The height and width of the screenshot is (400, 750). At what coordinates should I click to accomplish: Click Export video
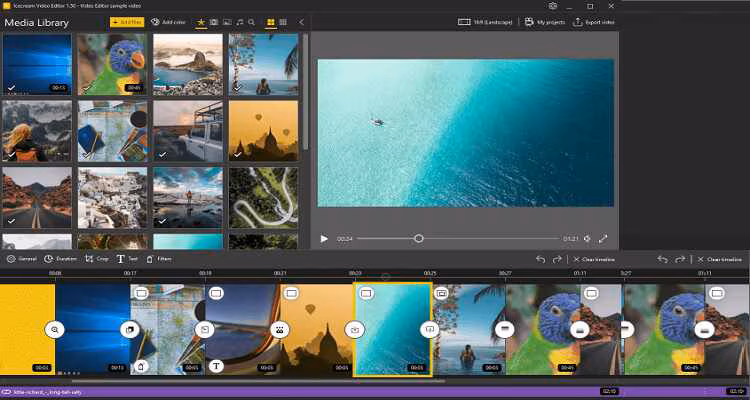[591, 21]
